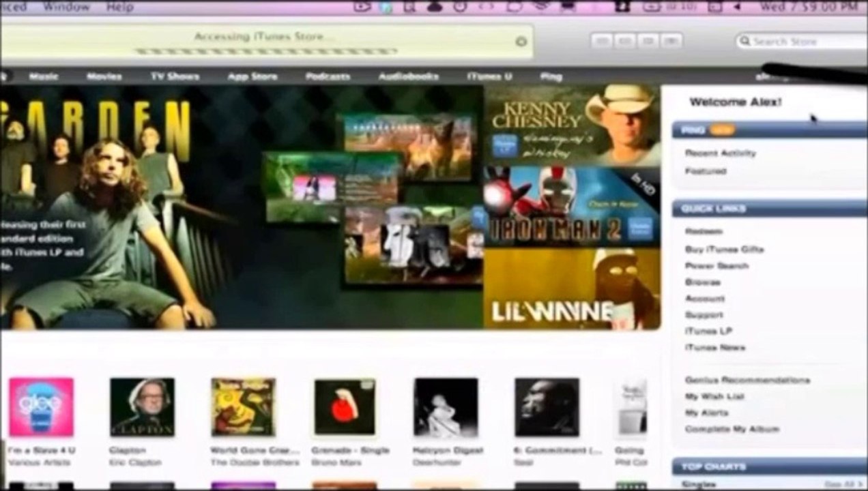Open the Support quick link

pos(704,315)
